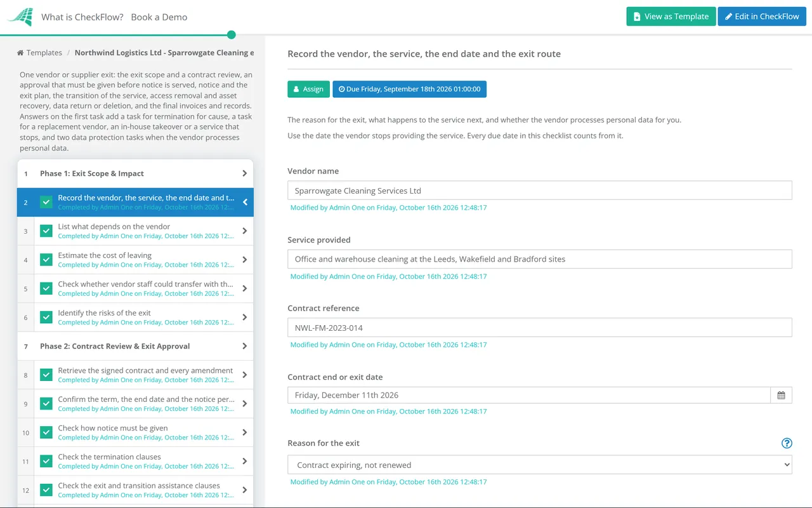Toggle checkbox for Confirm the term task
Viewport: 812px width, 508px height.
pyautogui.click(x=46, y=404)
